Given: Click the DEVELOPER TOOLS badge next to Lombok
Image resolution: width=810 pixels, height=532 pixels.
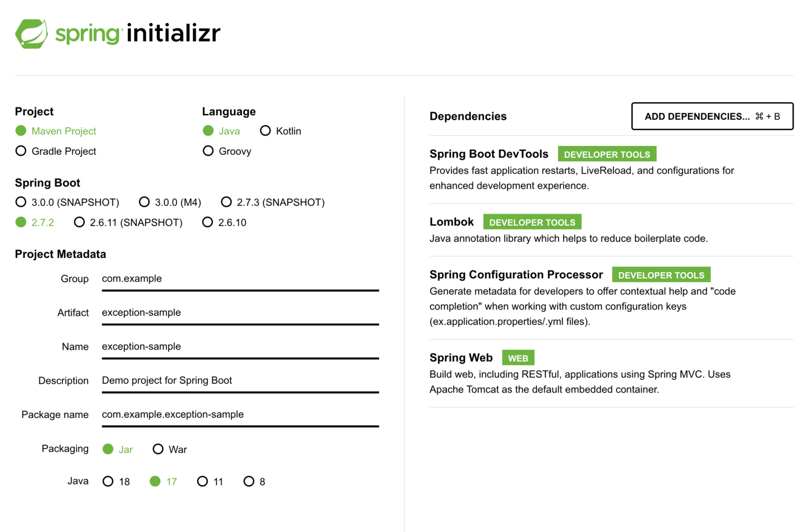Looking at the screenshot, I should pyautogui.click(x=532, y=222).
